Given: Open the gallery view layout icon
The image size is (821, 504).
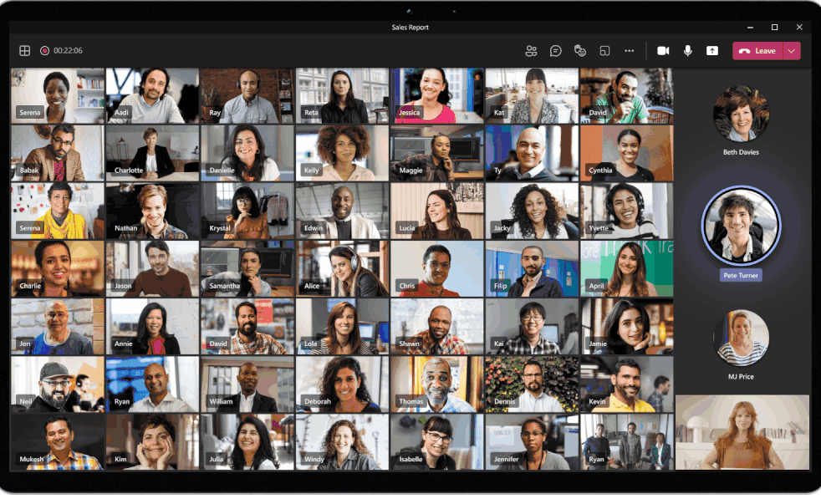Looking at the screenshot, I should coord(24,51).
